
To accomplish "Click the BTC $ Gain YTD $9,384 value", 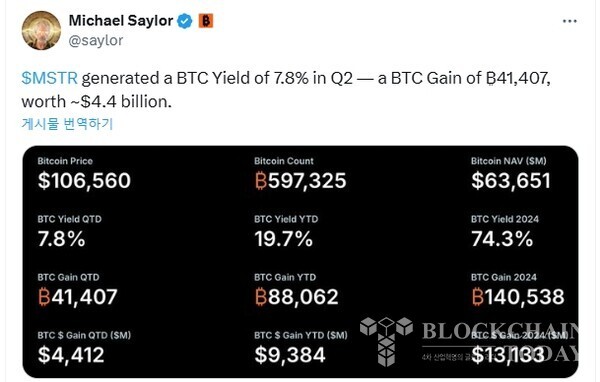I will 290,355.
